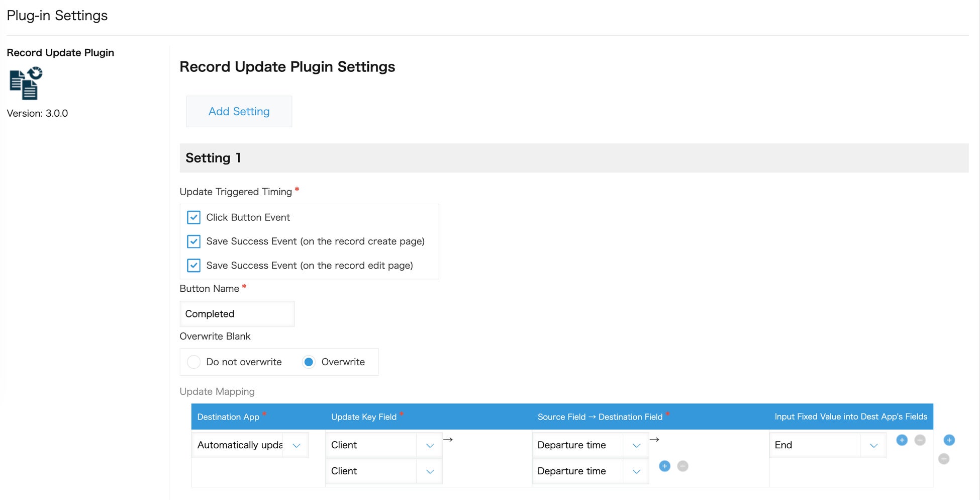Remove the field mapping row beside Departure time
This screenshot has height=500, width=980.
[682, 466]
